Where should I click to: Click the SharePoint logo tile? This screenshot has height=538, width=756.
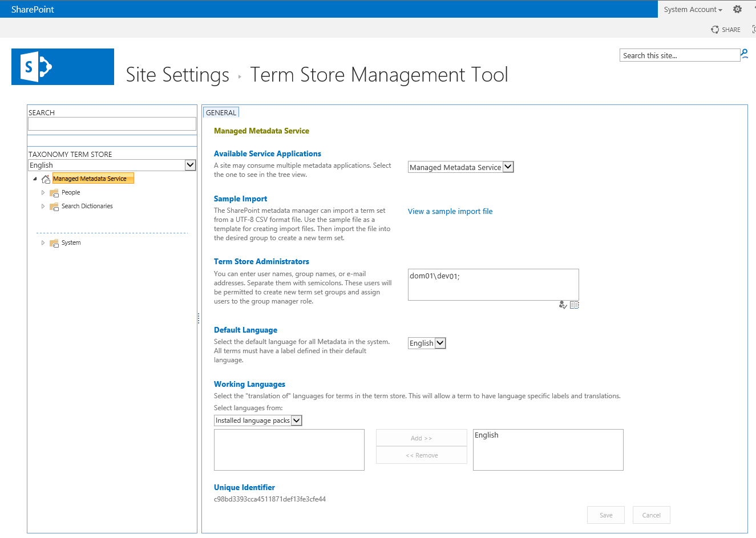[63, 67]
